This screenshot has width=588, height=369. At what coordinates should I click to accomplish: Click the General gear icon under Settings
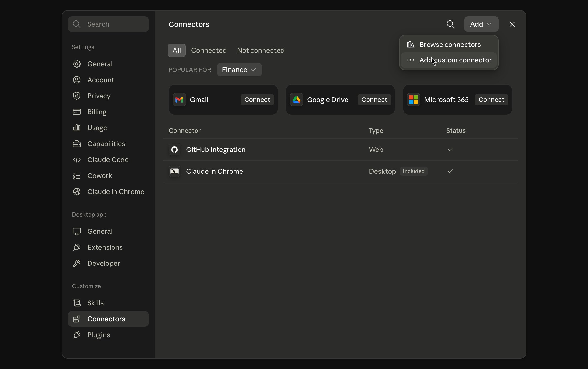pyautogui.click(x=77, y=64)
